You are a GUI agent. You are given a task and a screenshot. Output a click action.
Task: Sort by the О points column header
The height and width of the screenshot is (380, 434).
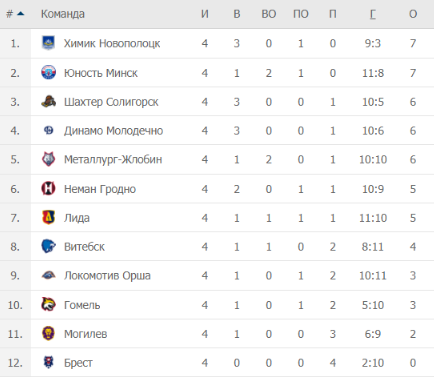click(x=413, y=14)
